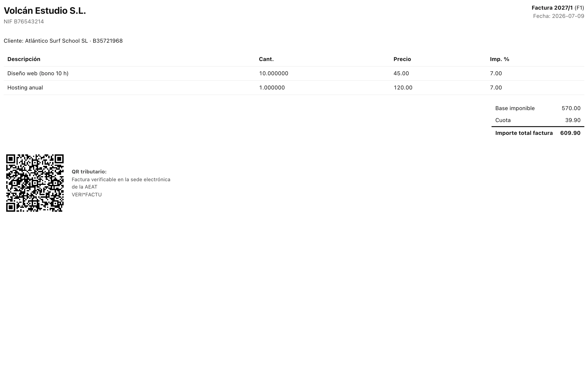Click the Precio column header
Viewport: 588px width, 367px height.
pos(402,59)
